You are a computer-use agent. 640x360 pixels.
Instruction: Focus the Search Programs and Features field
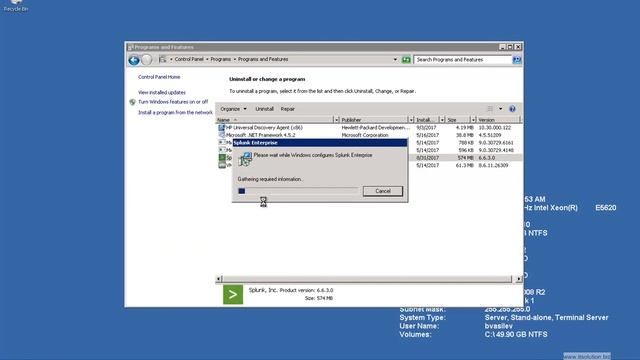(x=463, y=60)
